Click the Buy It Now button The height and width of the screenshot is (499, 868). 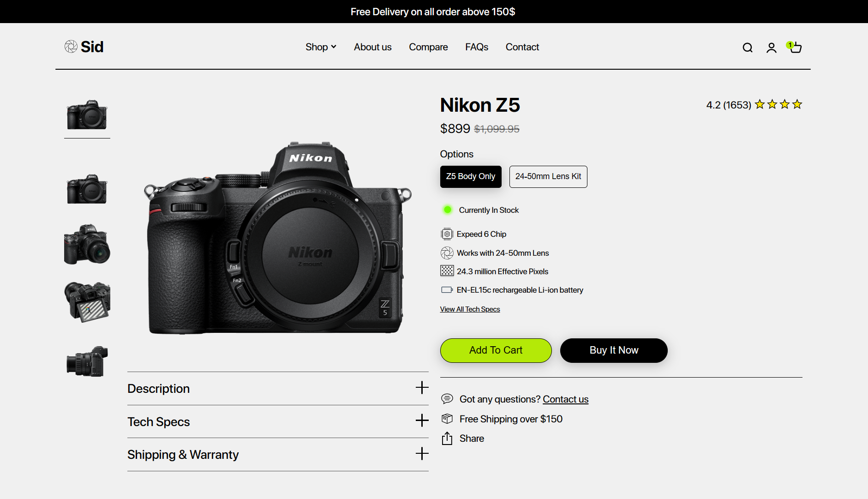pos(613,350)
